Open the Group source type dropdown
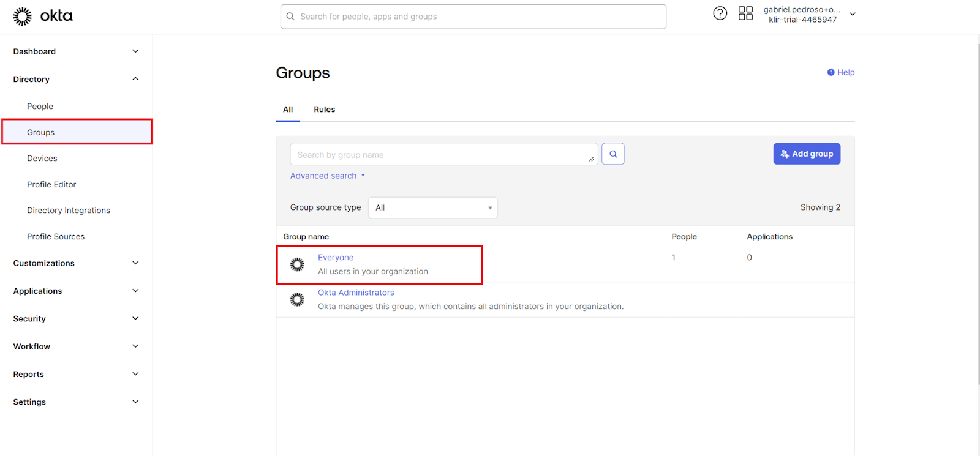This screenshot has width=980, height=456. pos(432,208)
